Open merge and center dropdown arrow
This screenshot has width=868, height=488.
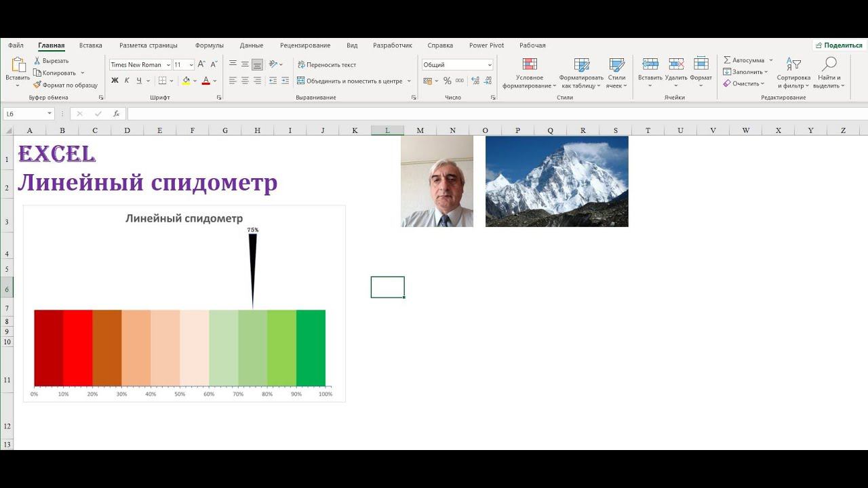[x=409, y=81]
